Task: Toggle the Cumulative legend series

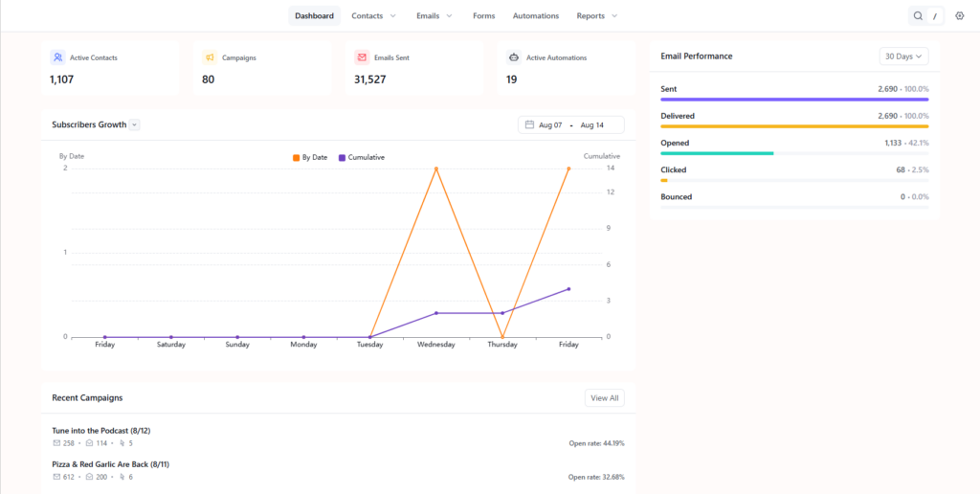Action: tap(361, 158)
